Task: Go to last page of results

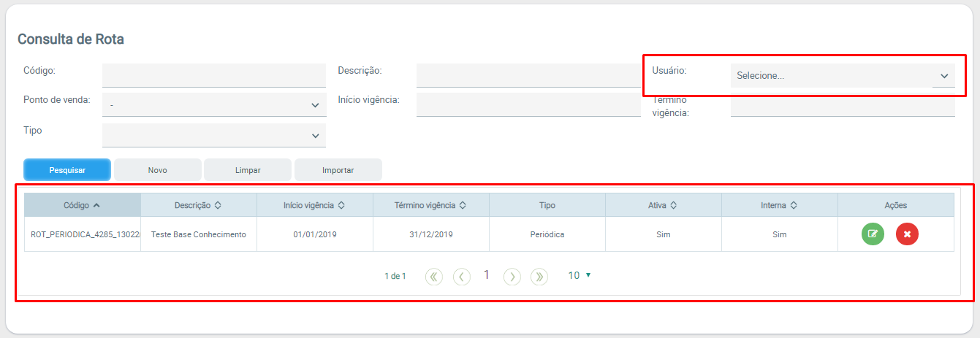Action: 539,276
